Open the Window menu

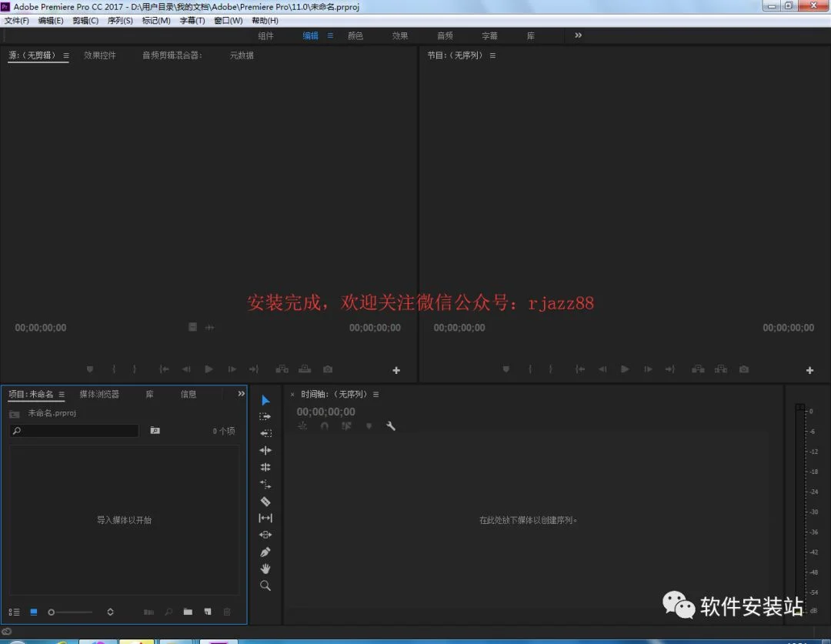pos(228,21)
